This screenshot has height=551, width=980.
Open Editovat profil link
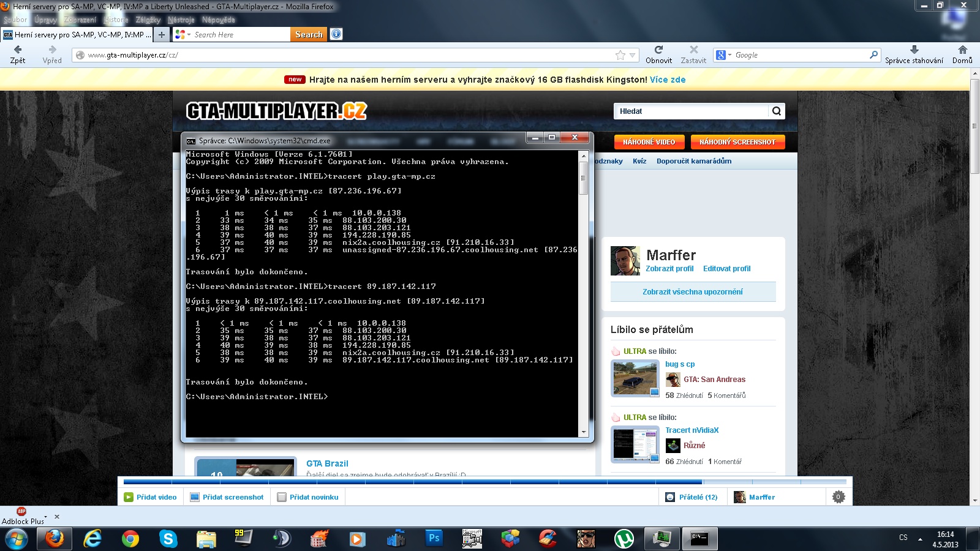726,269
